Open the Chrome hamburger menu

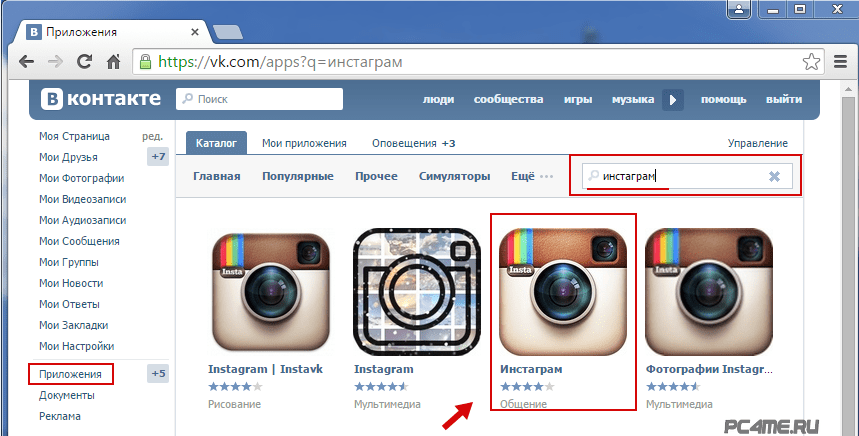pos(840,61)
